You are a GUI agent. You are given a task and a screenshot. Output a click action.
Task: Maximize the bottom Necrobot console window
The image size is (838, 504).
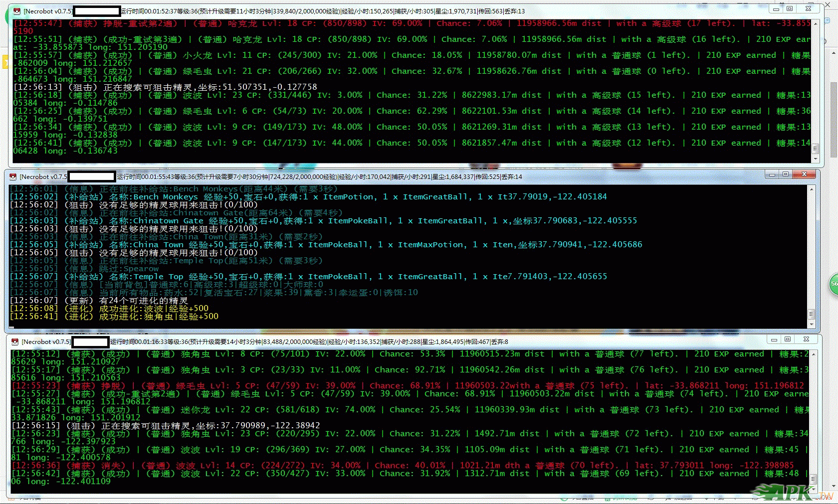click(788, 339)
